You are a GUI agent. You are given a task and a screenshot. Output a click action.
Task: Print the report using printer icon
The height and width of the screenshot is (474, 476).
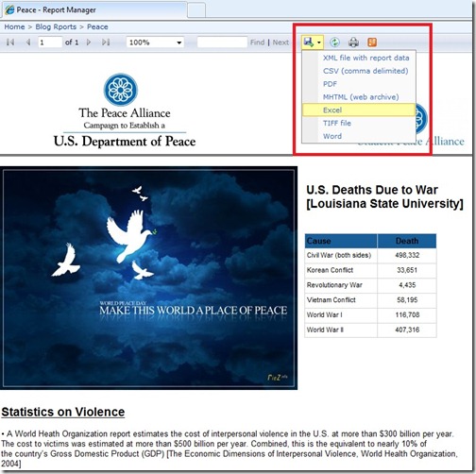(353, 42)
